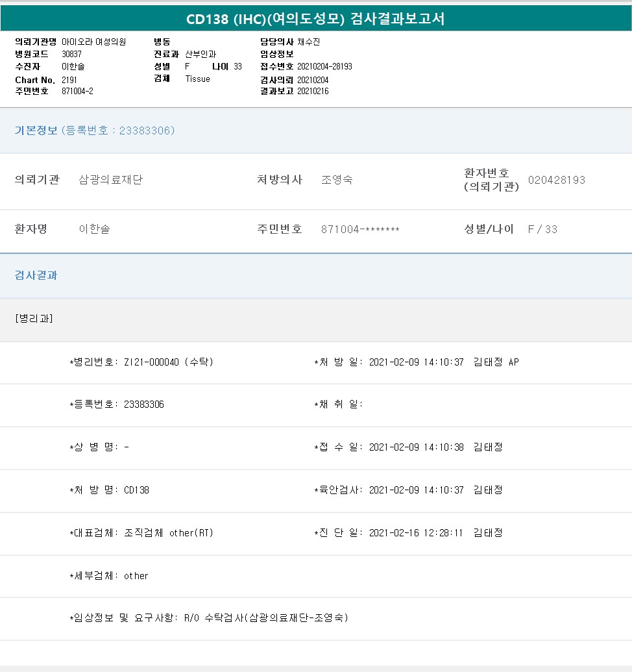
Task: Click the CD138 (IHC) report title bar
Action: [316, 19]
